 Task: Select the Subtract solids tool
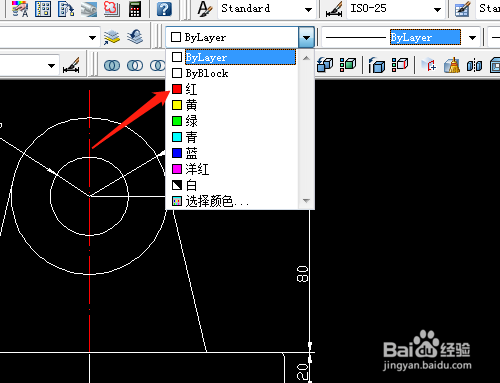tap(135, 65)
